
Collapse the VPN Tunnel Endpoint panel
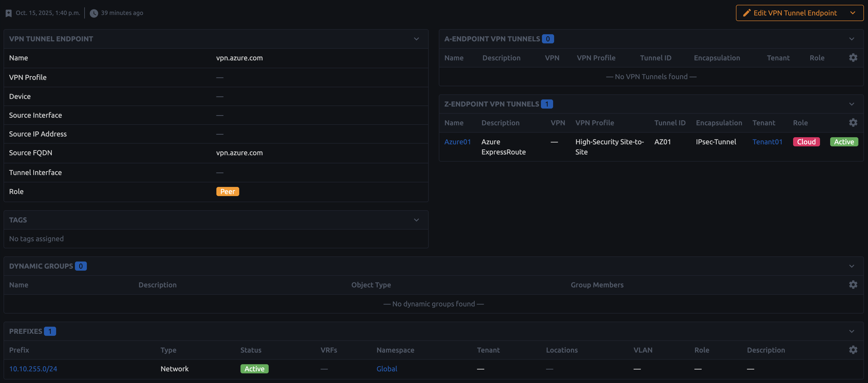click(x=416, y=39)
